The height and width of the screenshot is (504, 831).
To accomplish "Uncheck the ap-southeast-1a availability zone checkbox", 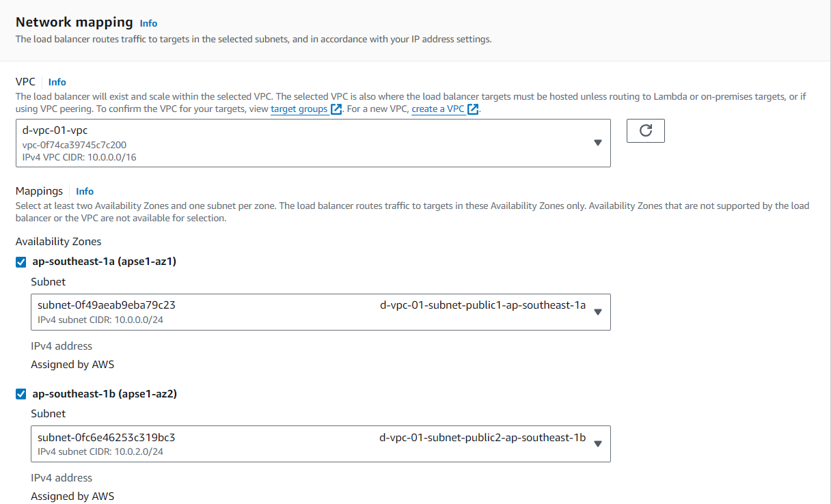I will pyautogui.click(x=21, y=262).
